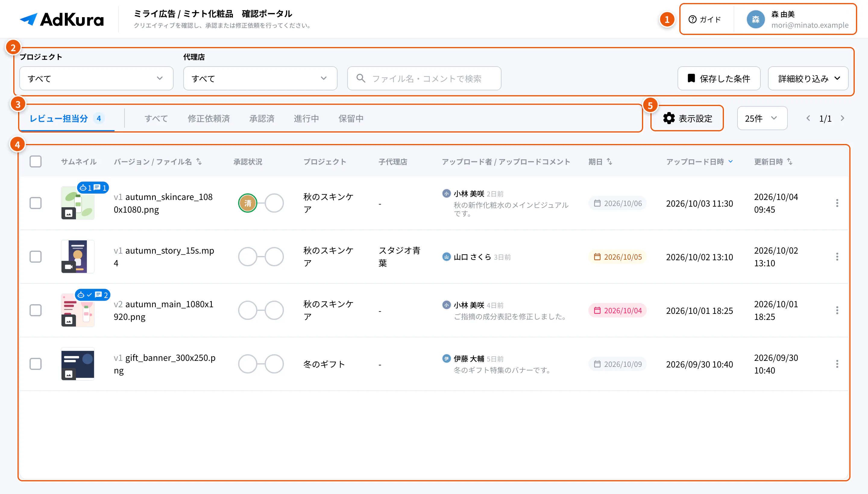Open the プロジェクト dropdown
The image size is (868, 494).
(96, 78)
